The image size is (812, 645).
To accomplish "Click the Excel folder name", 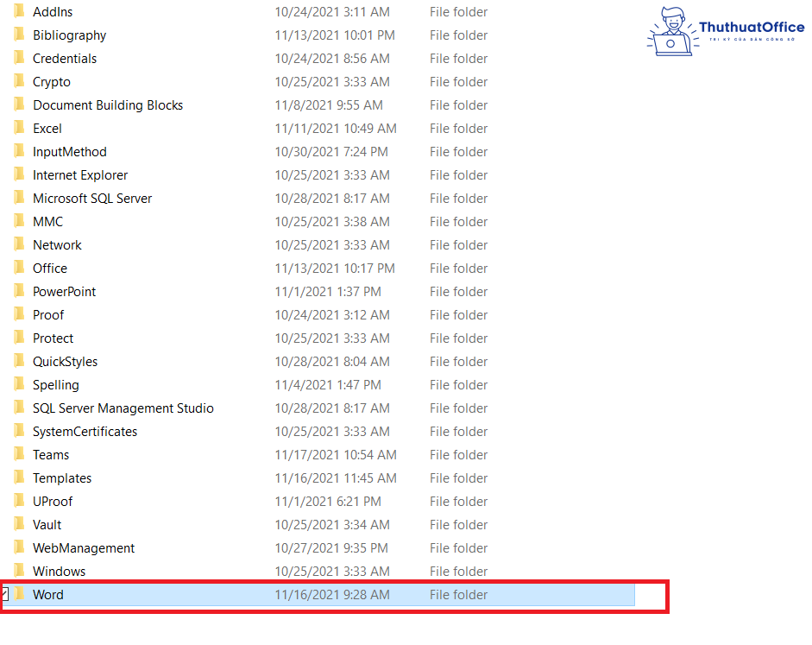I will tap(47, 129).
